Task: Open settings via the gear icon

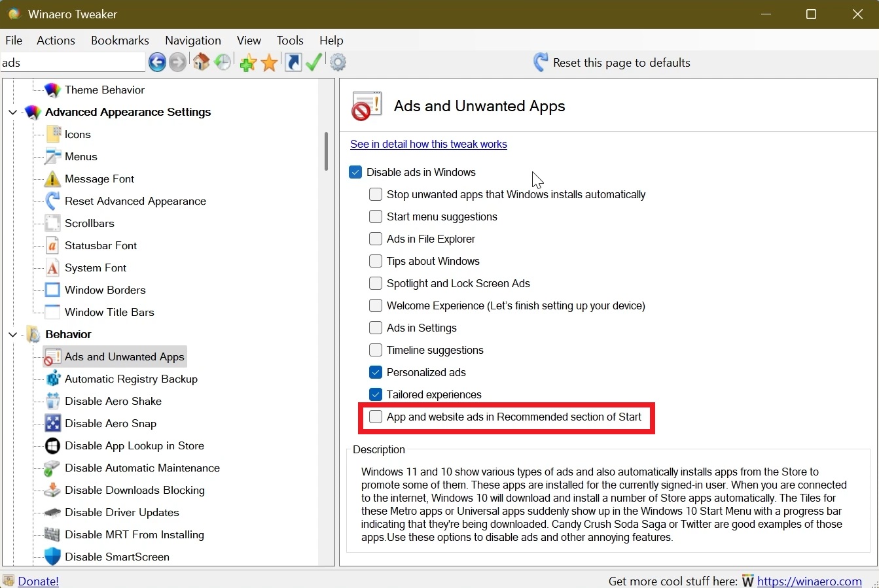Action: pos(338,62)
